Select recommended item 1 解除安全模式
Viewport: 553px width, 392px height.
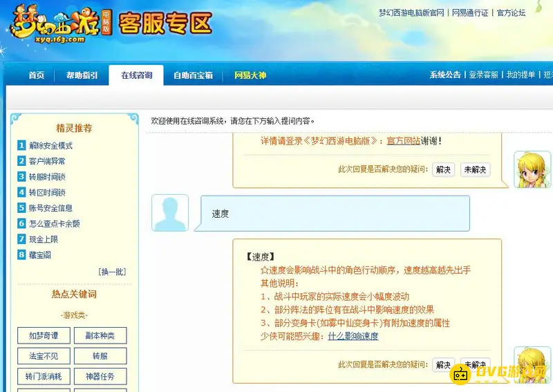(50, 145)
